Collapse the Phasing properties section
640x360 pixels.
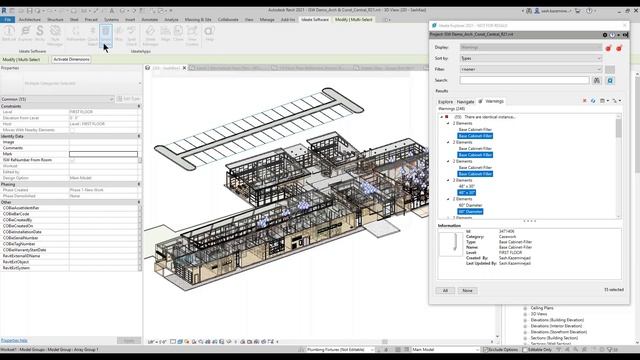[139, 184]
